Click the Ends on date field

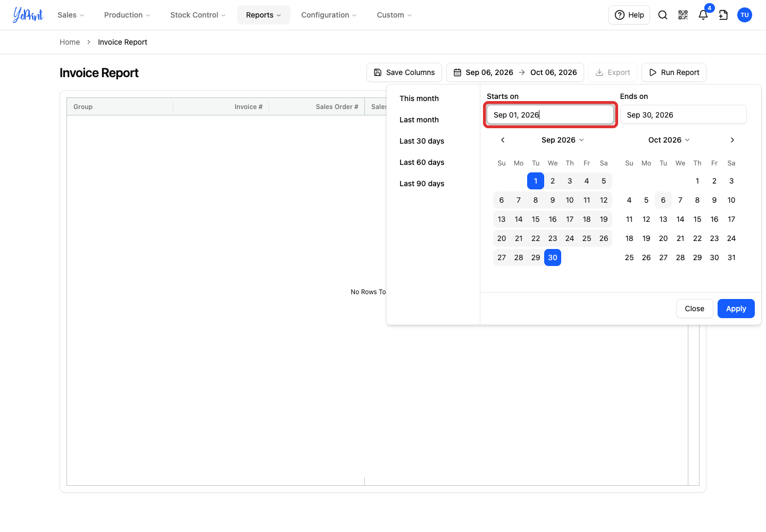click(684, 114)
